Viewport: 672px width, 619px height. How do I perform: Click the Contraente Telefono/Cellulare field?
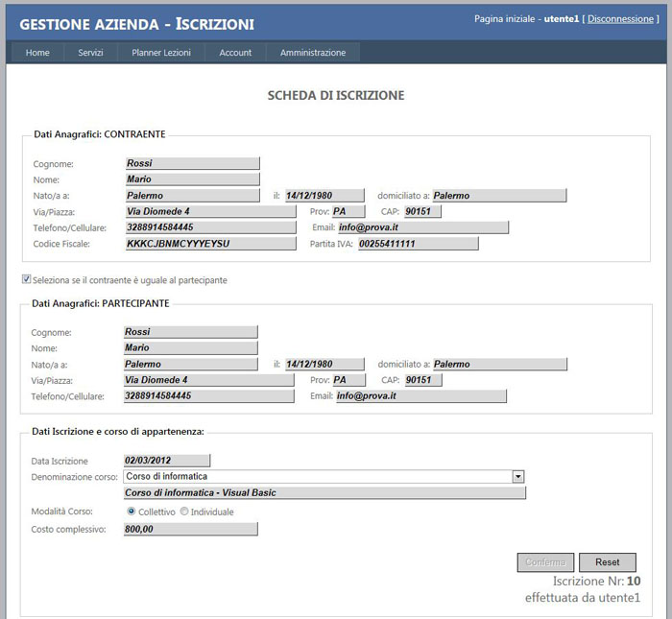coord(211,227)
